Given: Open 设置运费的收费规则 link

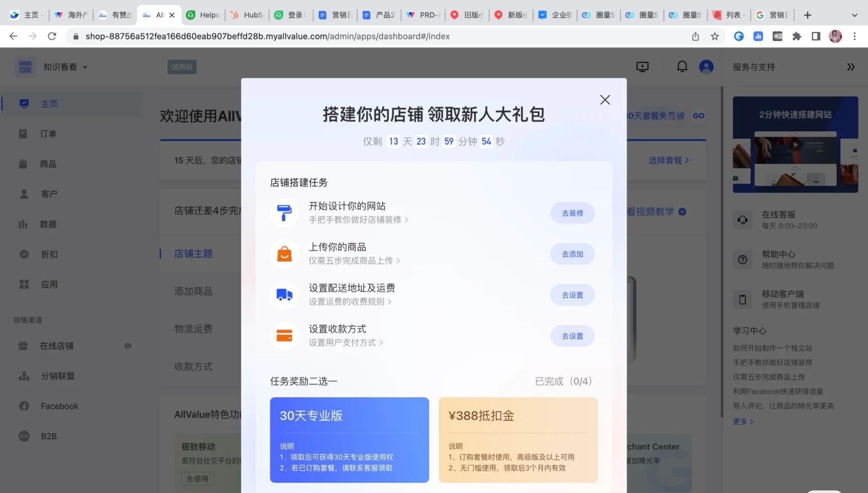Looking at the screenshot, I should pos(350,302).
